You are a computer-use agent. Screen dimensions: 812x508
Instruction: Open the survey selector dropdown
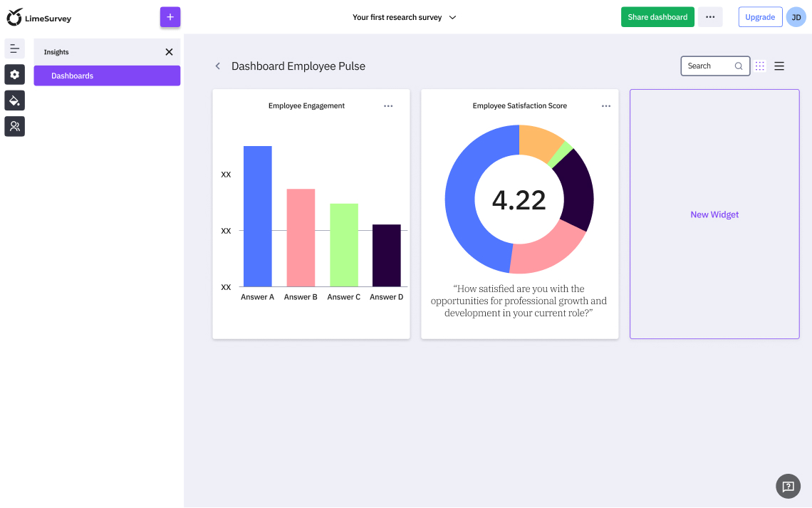click(x=404, y=17)
